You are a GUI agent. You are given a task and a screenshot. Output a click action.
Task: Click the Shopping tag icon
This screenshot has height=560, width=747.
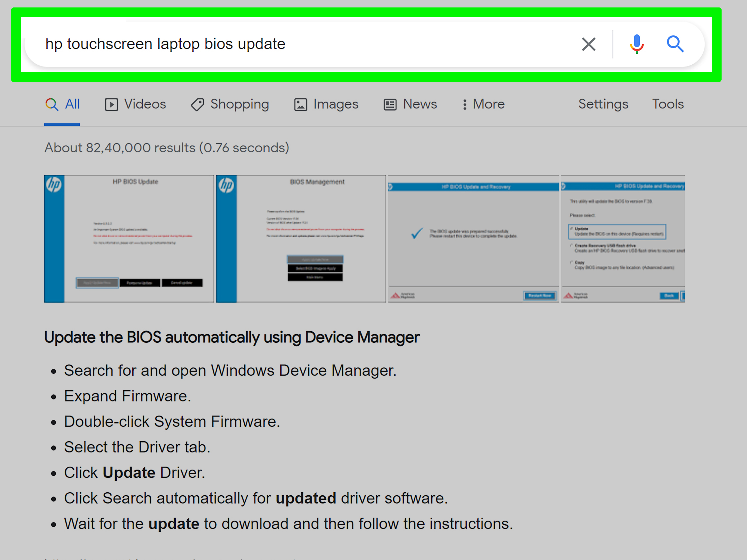[197, 105]
